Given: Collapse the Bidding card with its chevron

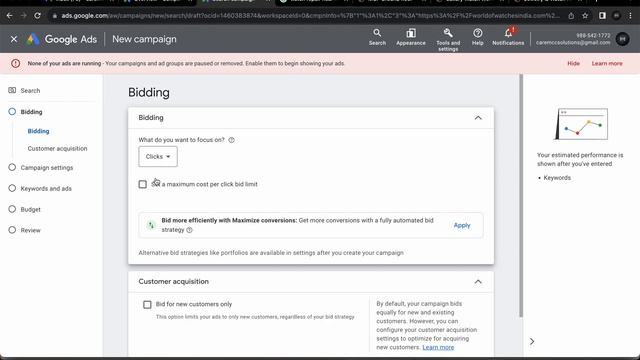Looking at the screenshot, I should pyautogui.click(x=478, y=118).
